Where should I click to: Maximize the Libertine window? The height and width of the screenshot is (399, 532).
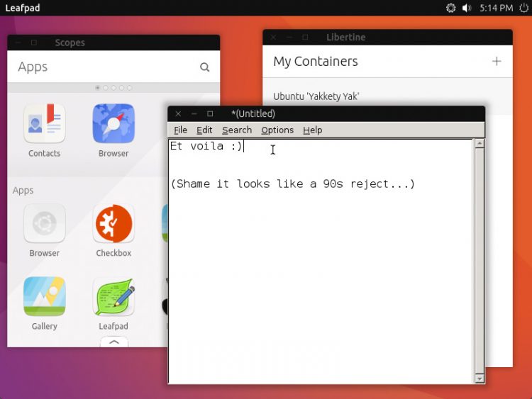pos(305,38)
